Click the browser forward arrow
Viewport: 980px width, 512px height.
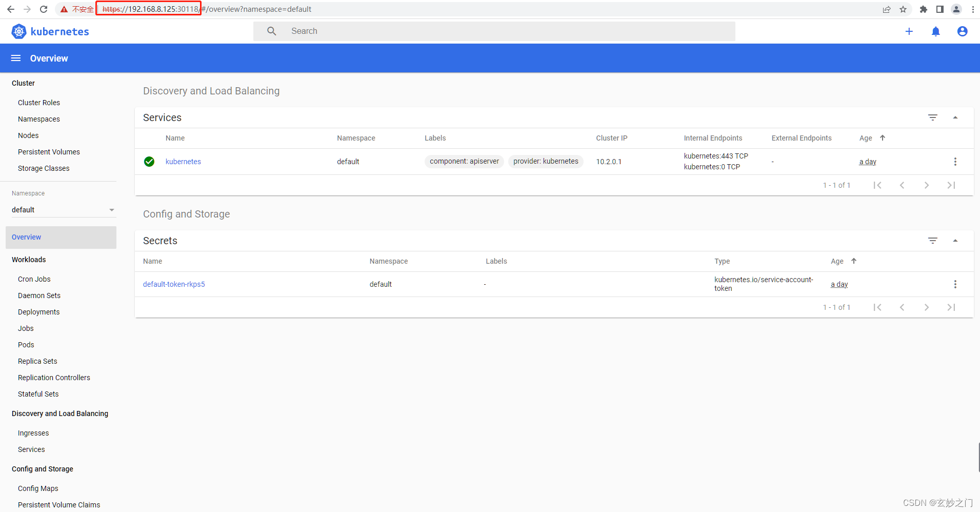[x=27, y=9]
